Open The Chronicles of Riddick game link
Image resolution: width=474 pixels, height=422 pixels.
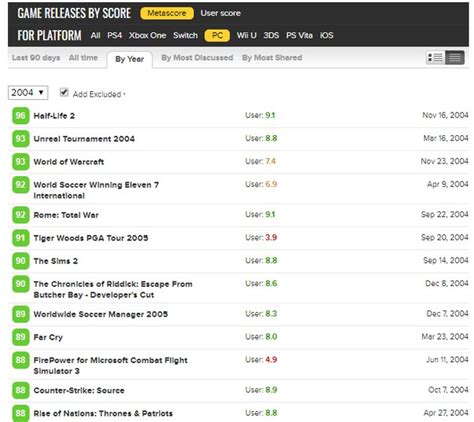(113, 289)
